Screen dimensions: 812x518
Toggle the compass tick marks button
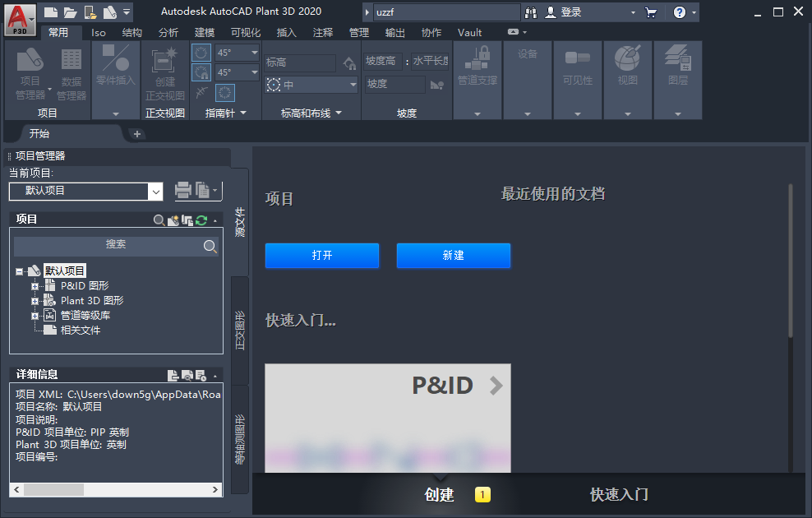(225, 93)
